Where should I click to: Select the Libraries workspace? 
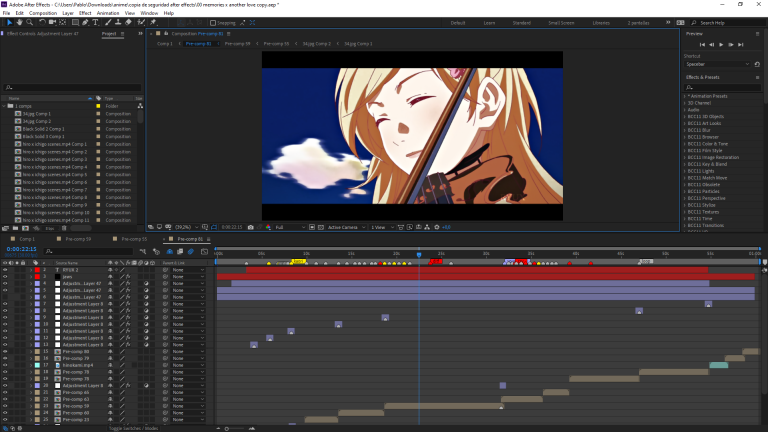(601, 23)
